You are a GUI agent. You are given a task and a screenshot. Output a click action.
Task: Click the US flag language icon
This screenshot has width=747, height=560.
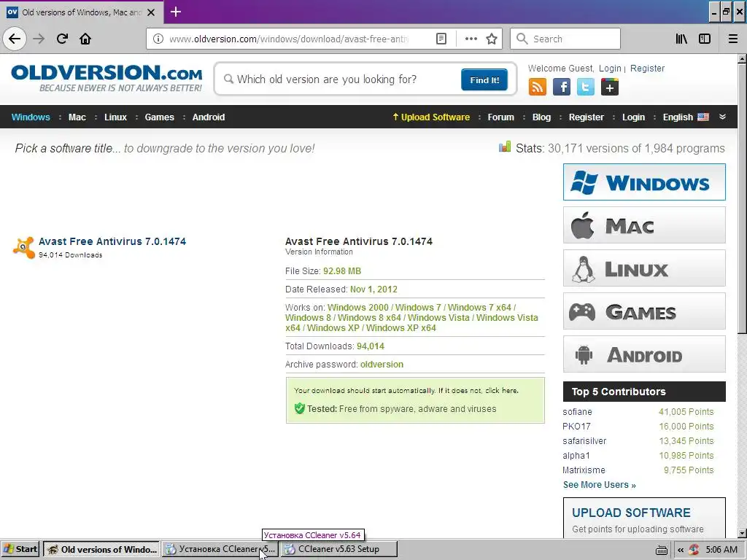(703, 117)
